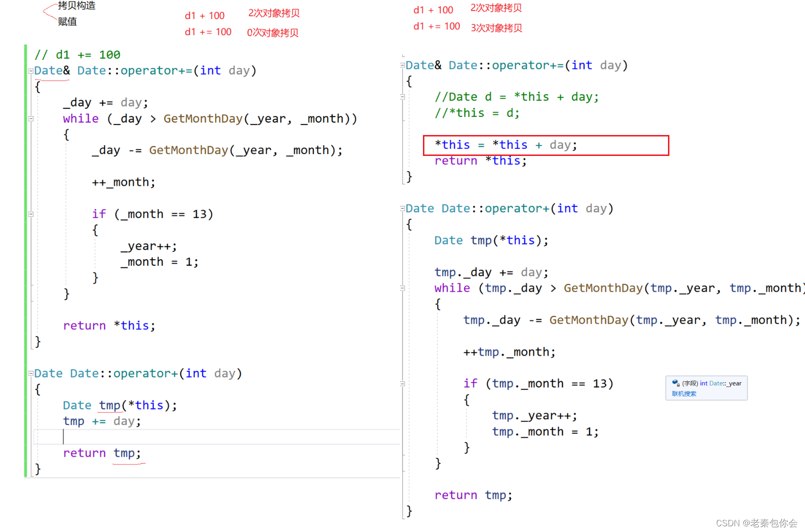Click the line tmp += day;
Screen dimensions: 805x532
coord(102,422)
